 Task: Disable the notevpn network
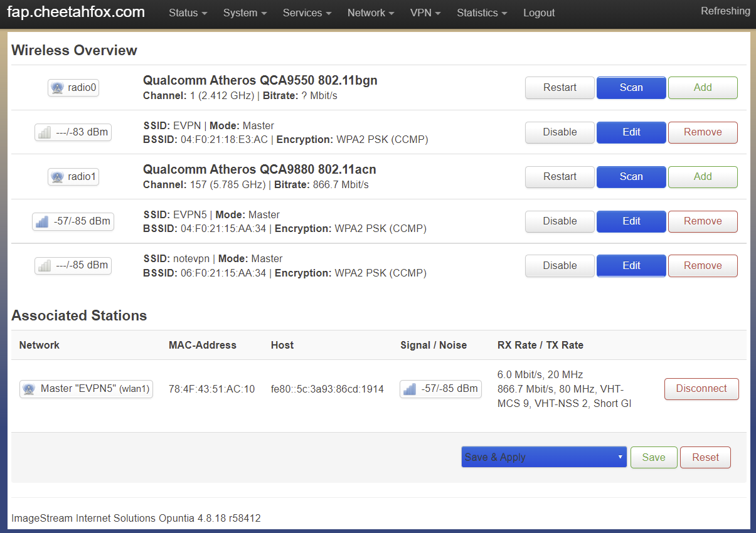click(560, 266)
